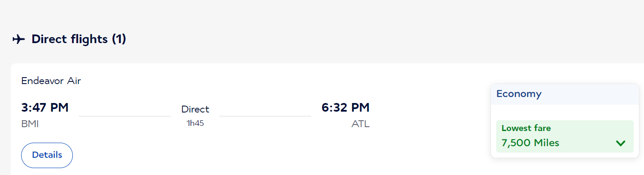Image resolution: width=644 pixels, height=175 pixels.
Task: Click route line right of Direct label
Action: 265,116
